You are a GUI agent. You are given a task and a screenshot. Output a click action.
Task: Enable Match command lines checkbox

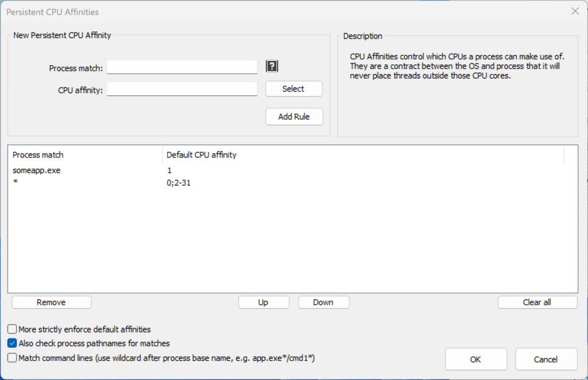click(11, 357)
